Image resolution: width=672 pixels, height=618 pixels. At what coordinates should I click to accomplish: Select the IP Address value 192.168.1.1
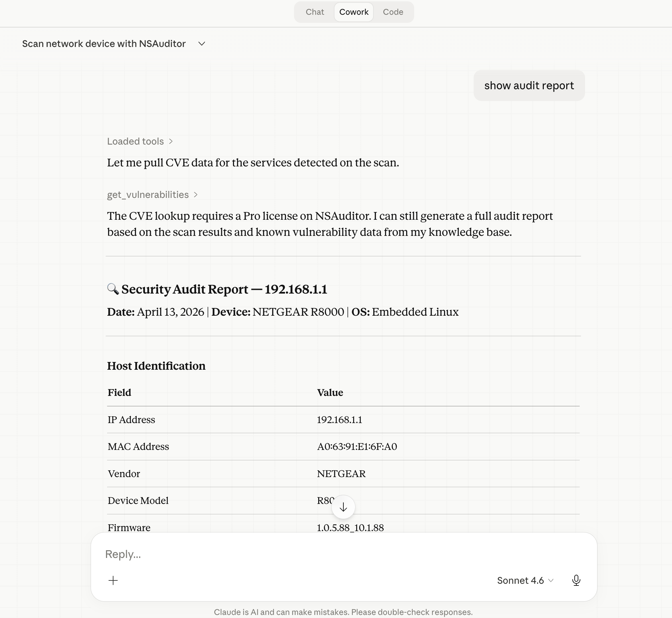click(340, 420)
